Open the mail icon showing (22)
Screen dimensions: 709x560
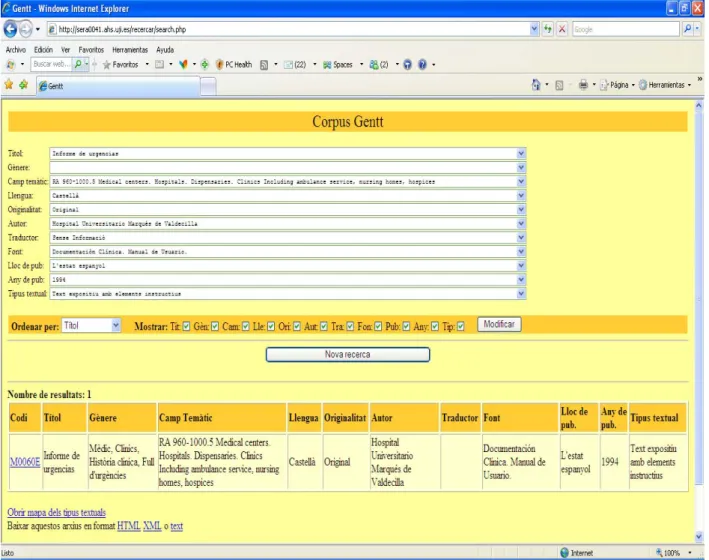click(x=295, y=65)
